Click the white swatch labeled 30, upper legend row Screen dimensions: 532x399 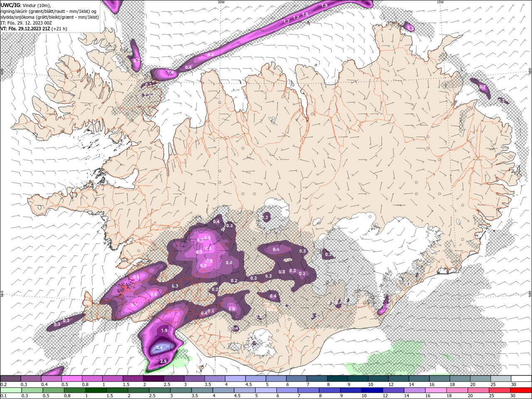click(521, 379)
